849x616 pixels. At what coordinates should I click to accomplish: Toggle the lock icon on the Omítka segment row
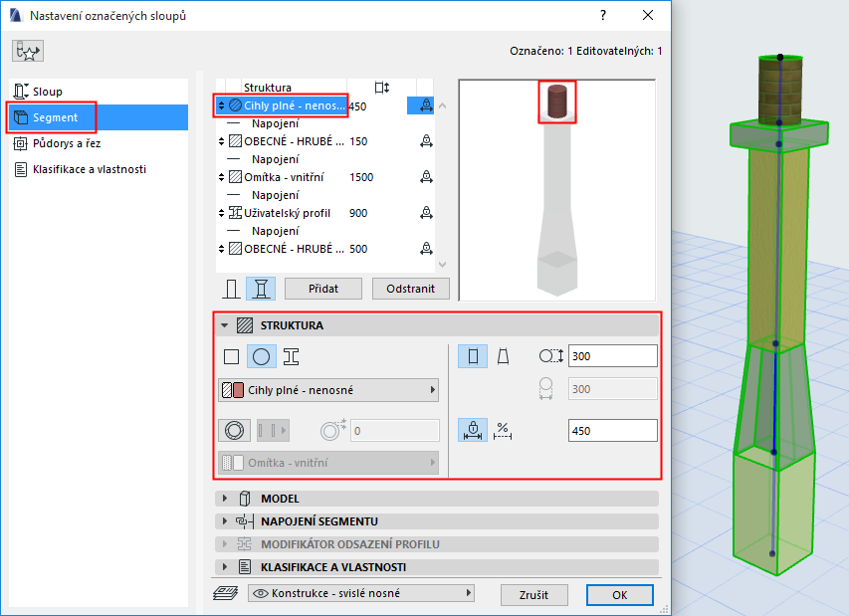[x=425, y=175]
